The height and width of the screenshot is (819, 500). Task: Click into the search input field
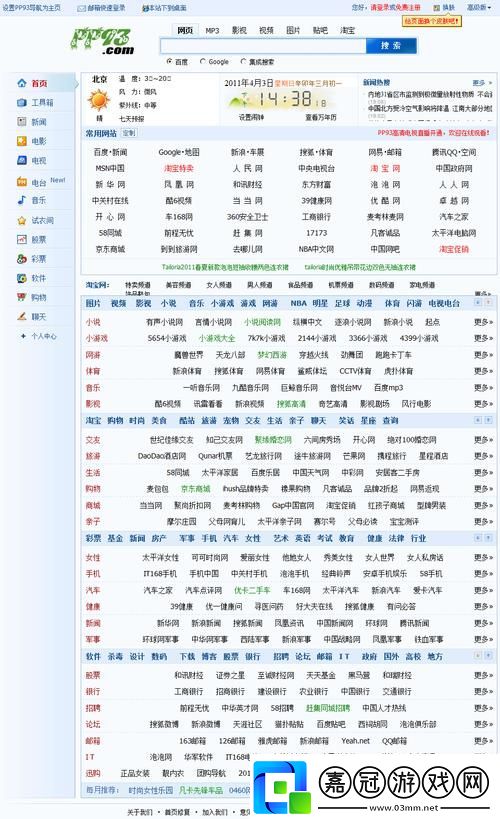pyautogui.click(x=263, y=46)
